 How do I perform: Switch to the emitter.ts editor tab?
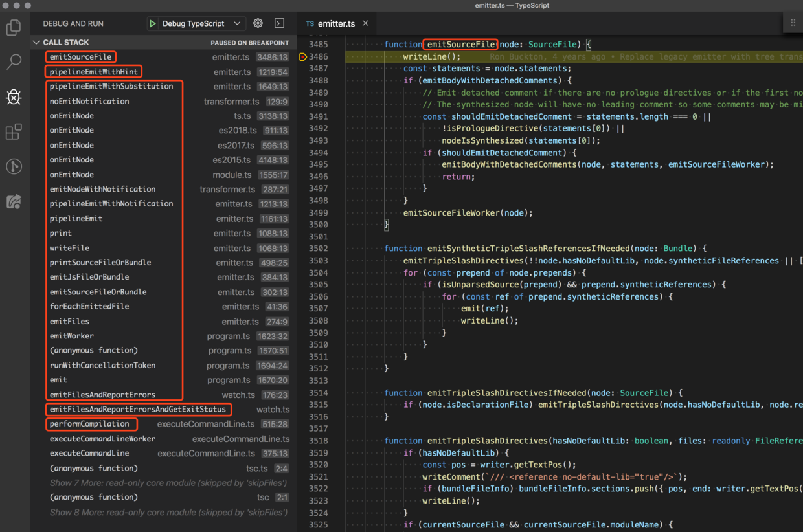pyautogui.click(x=335, y=24)
